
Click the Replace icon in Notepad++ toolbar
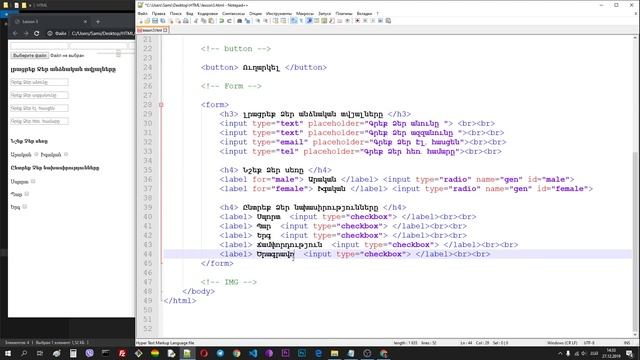(248, 20)
